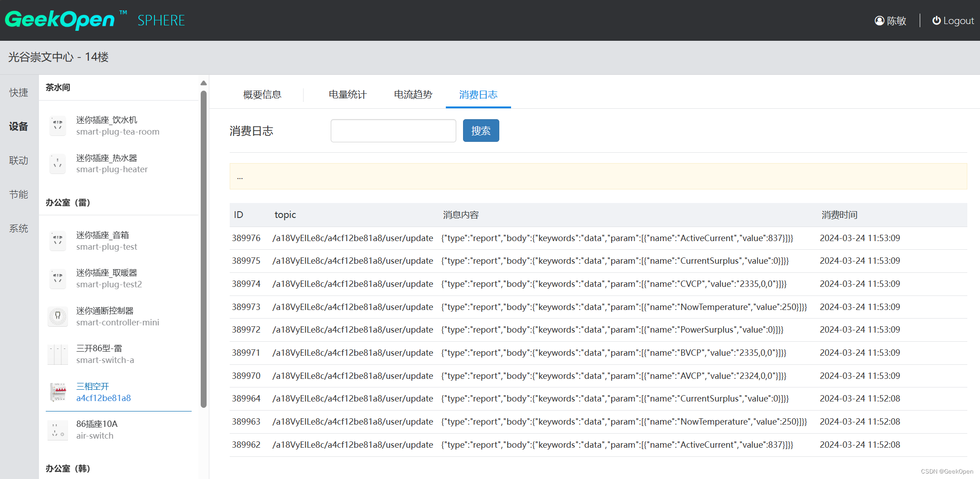This screenshot has width=980, height=479.
Task: Open the 联动 sidebar section
Action: coord(19,160)
